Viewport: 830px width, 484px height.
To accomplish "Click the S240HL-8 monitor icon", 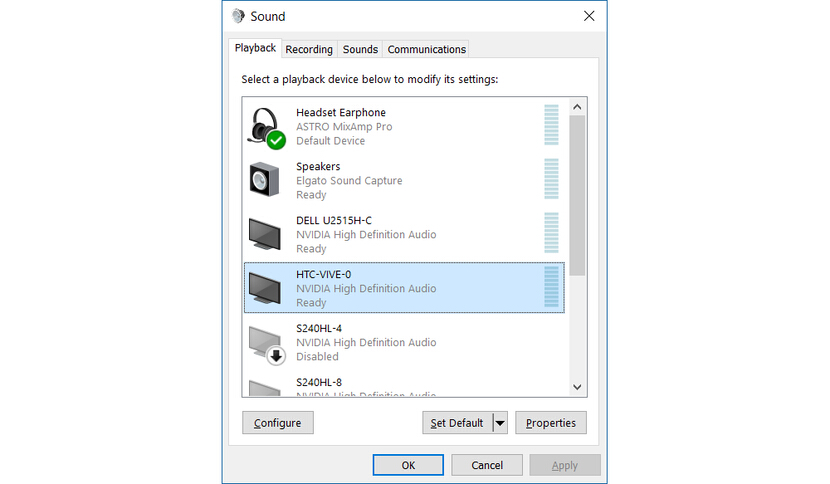I will tap(265, 388).
